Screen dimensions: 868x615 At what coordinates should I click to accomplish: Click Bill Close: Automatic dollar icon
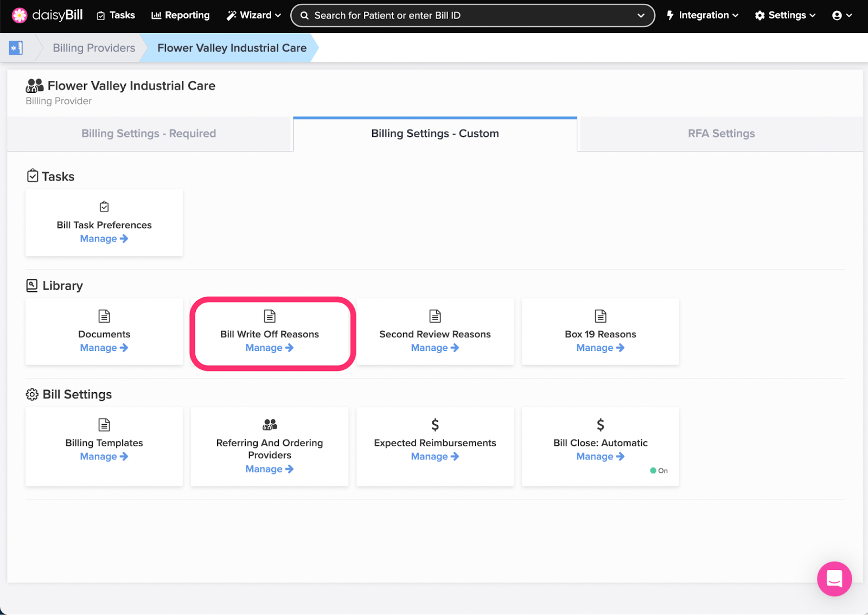(x=601, y=425)
